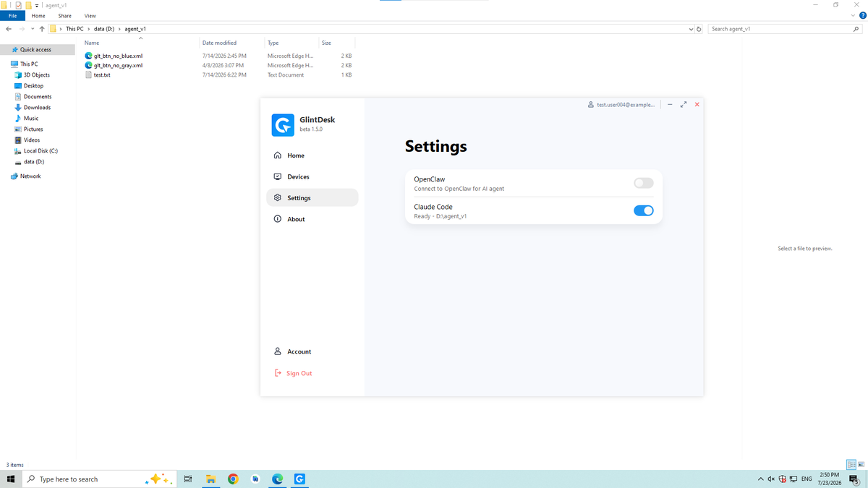This screenshot has height=488, width=868.
Task: Open Task View on the taskbar
Action: (187, 479)
